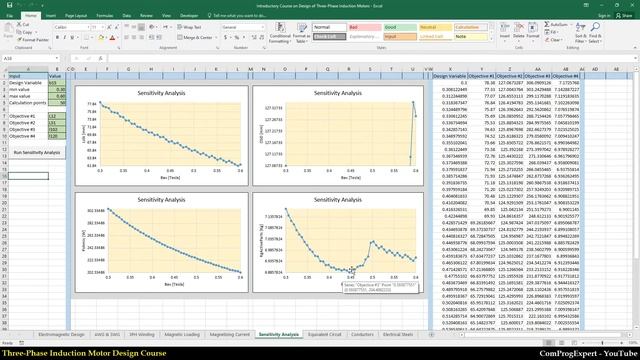Open the fill color dropdown arrow
Screen dimensions: 640x360
pyautogui.click(x=106, y=38)
